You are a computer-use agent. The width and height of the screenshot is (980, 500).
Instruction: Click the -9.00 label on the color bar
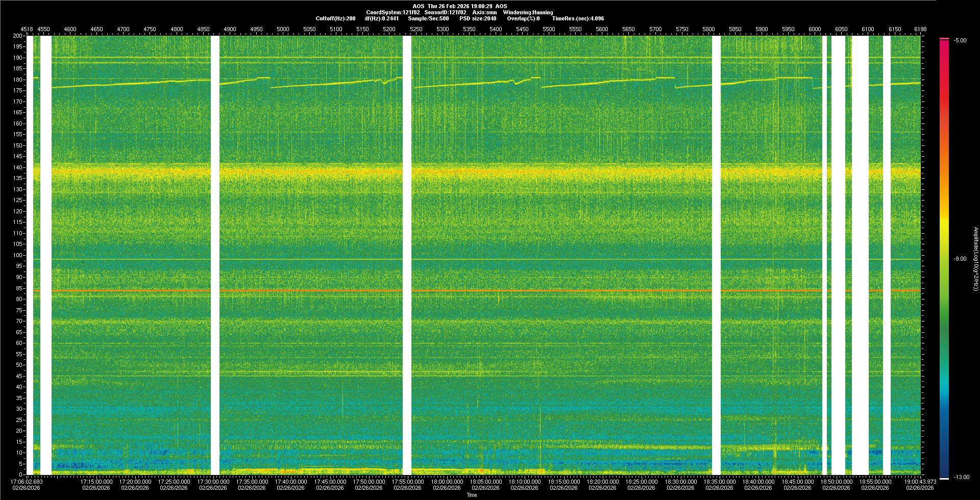tap(960, 259)
